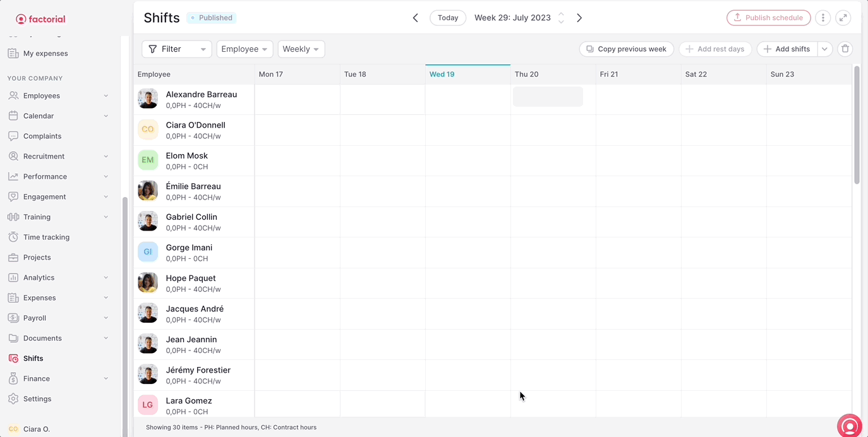Open the three-dot more options menu

tap(823, 18)
